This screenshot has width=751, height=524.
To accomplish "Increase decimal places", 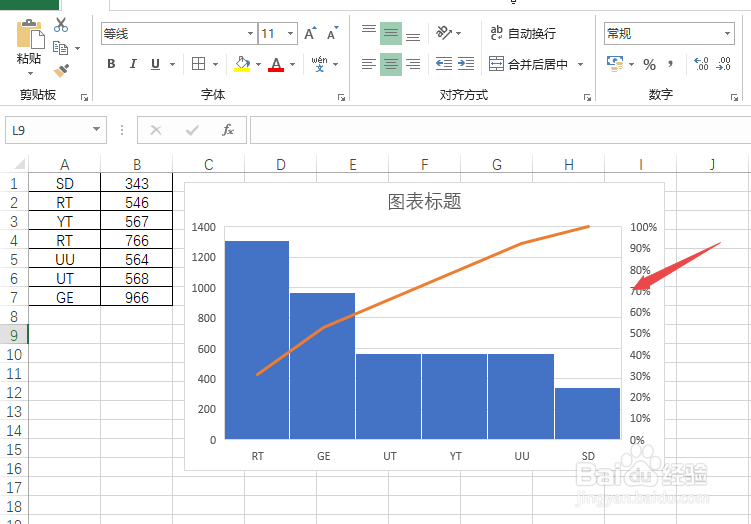I will (x=701, y=64).
